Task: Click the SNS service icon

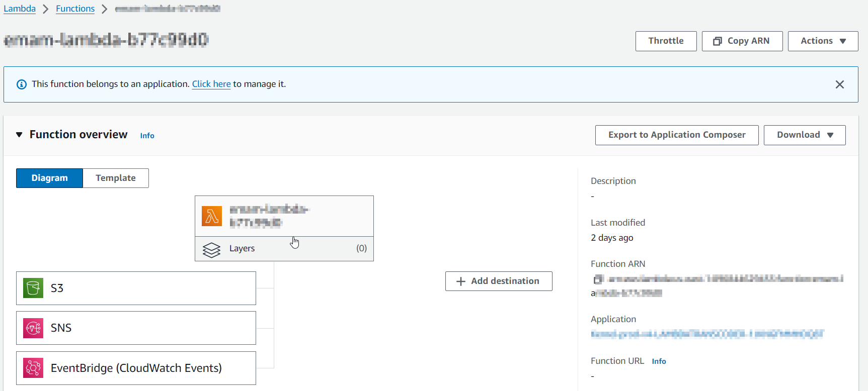Action: click(33, 328)
